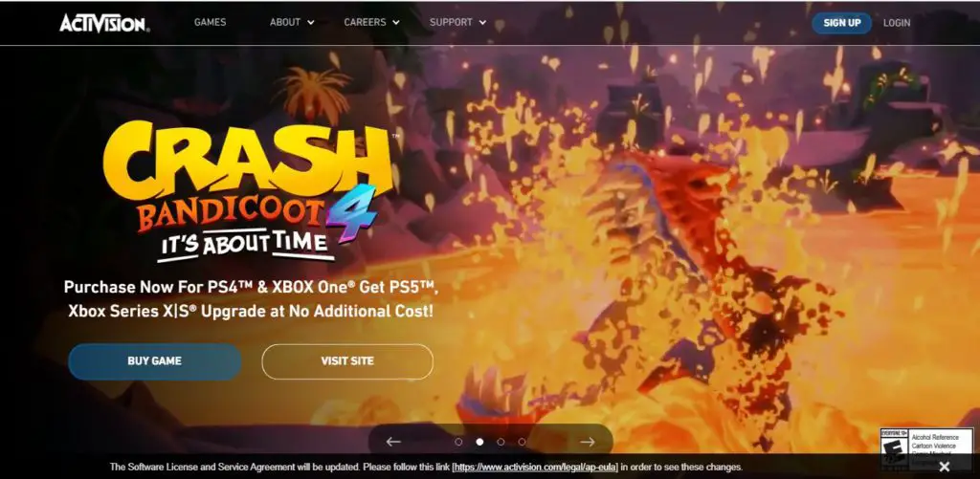Click the Buy Game button

[154, 361]
